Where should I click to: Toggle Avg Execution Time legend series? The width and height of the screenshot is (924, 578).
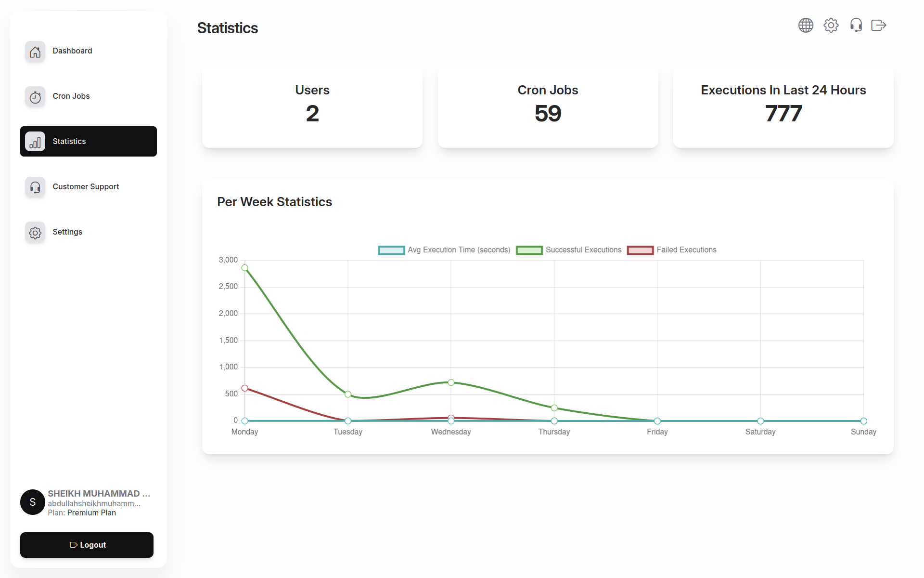coord(458,250)
